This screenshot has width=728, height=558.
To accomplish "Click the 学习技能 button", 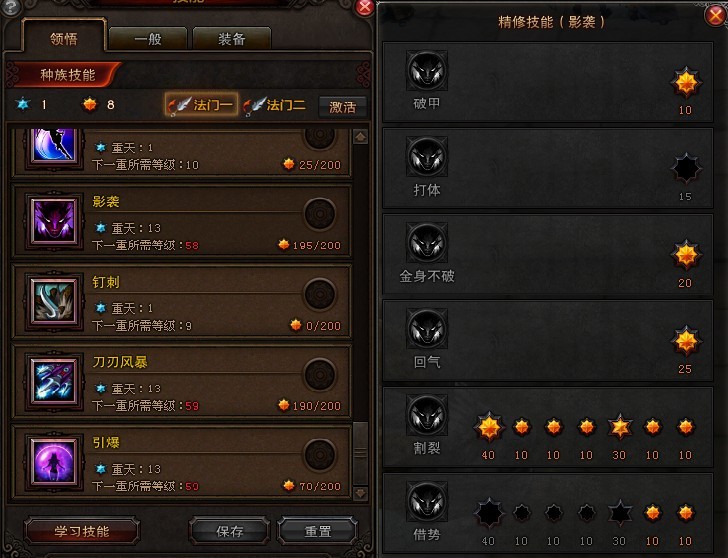I will 82,531.
